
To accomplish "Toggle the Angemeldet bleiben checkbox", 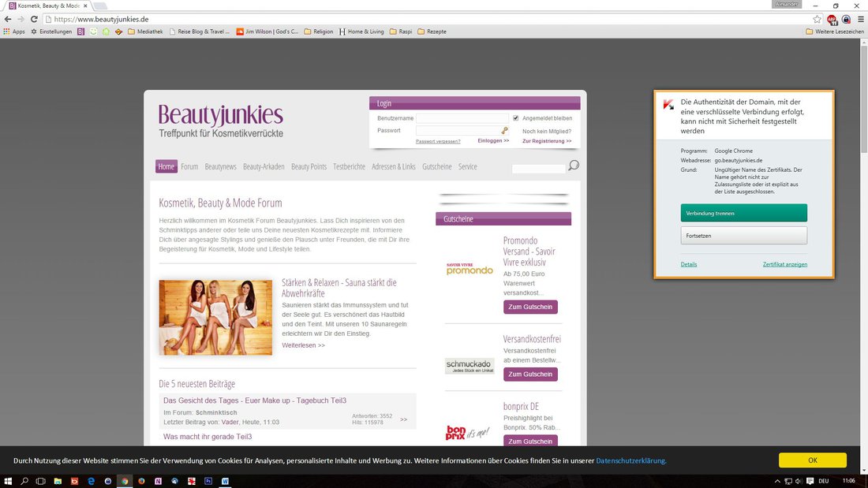I will pyautogui.click(x=516, y=118).
